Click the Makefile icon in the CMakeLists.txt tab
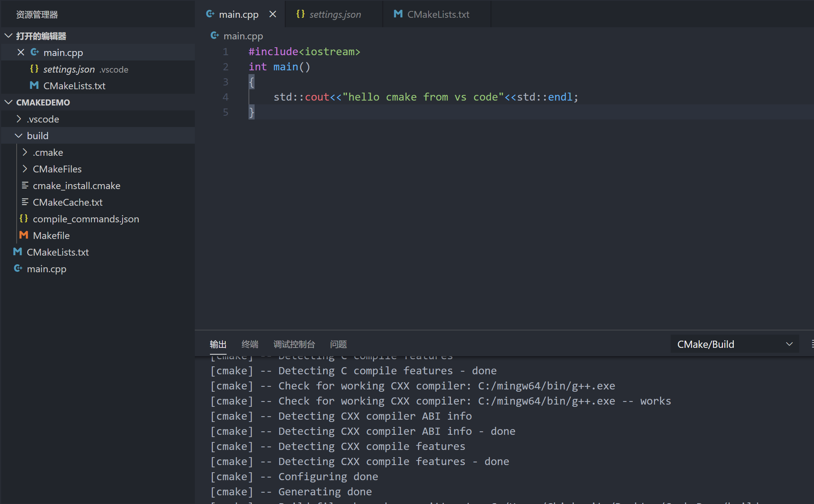 398,14
